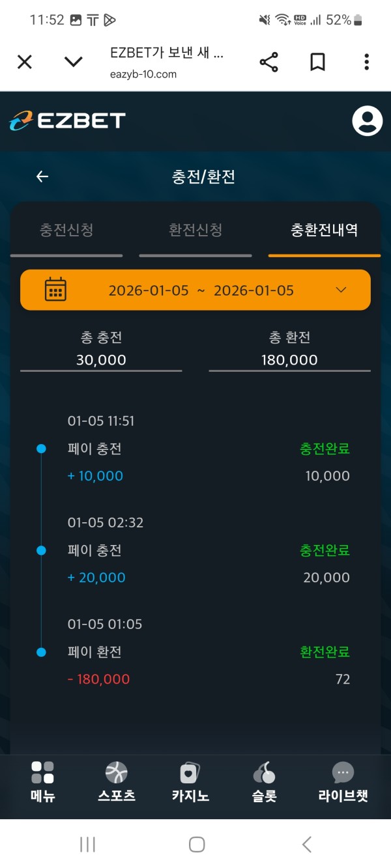The height and width of the screenshot is (868, 391).
Task: Close the in-app browser with X
Action: [x=24, y=62]
